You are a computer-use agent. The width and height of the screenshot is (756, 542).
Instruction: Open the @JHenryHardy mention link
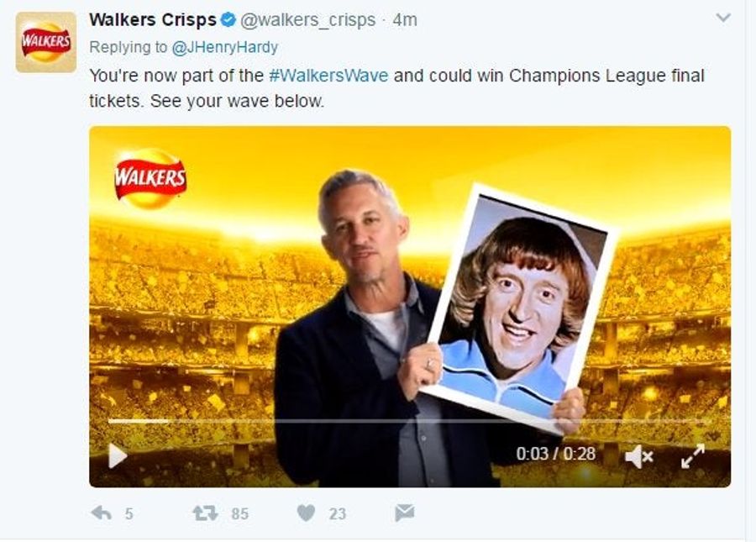click(x=225, y=47)
